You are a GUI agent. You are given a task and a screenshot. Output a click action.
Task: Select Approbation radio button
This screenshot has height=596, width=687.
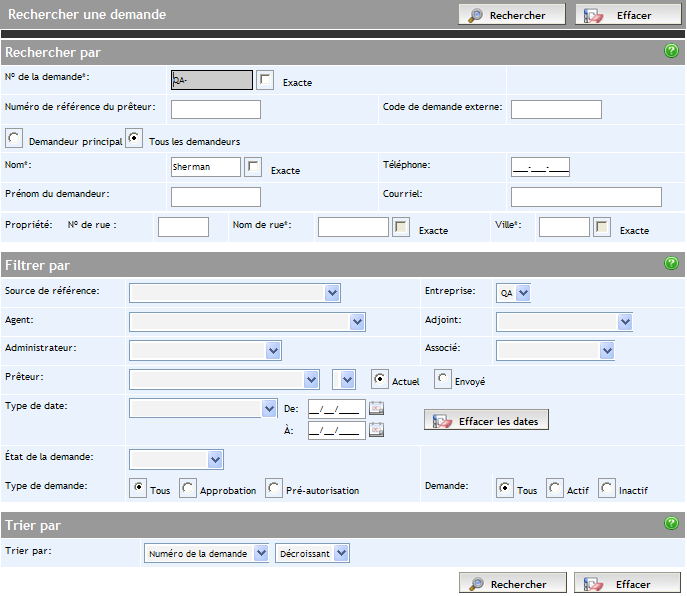pyautogui.click(x=188, y=488)
